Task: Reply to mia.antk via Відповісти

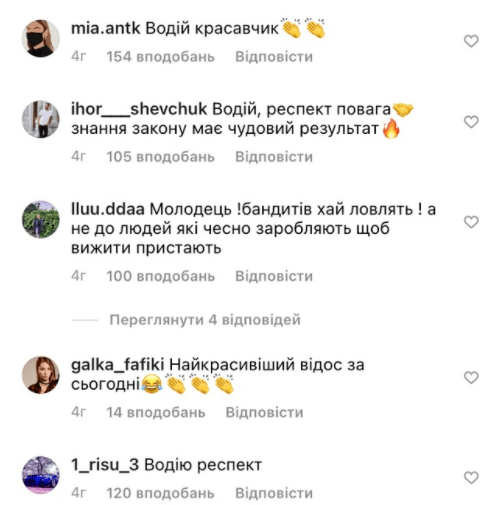Action: coord(274,57)
